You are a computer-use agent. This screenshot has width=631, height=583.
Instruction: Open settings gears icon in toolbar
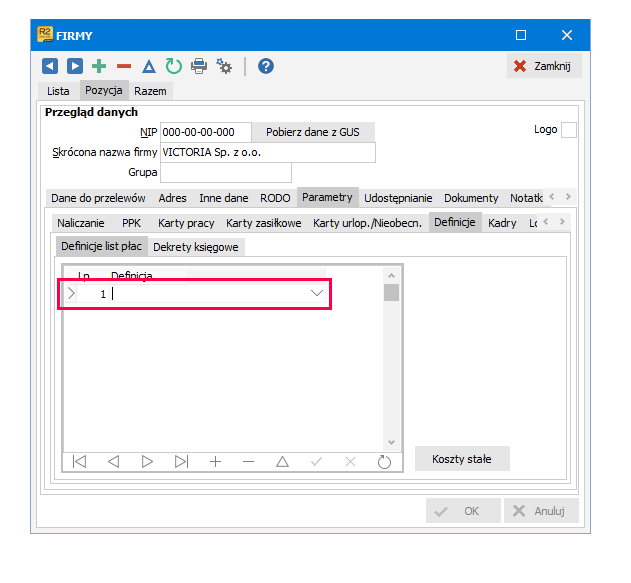pos(224,66)
